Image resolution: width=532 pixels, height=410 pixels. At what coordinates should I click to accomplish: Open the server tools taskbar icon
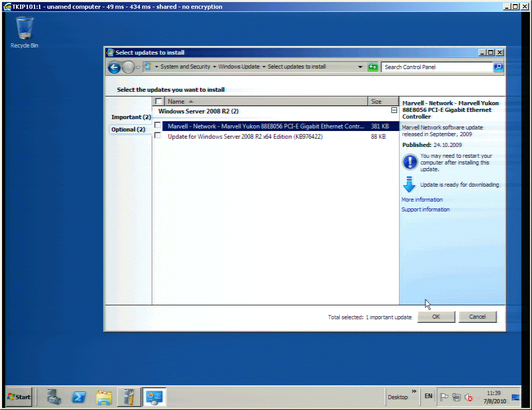click(x=129, y=397)
